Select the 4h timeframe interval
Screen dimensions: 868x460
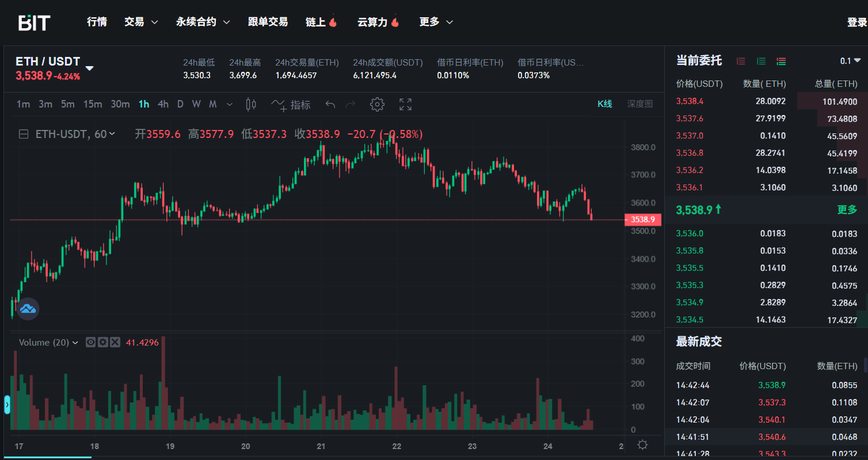click(163, 104)
